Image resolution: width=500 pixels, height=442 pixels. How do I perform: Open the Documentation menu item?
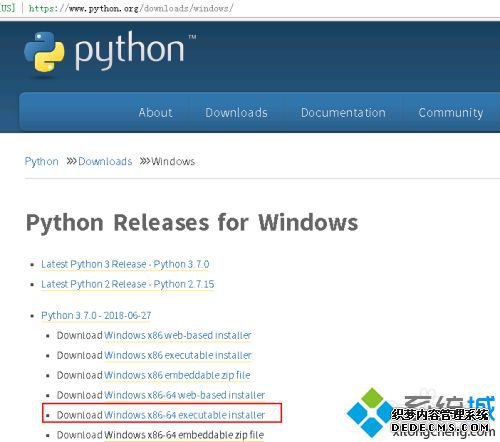click(x=343, y=113)
